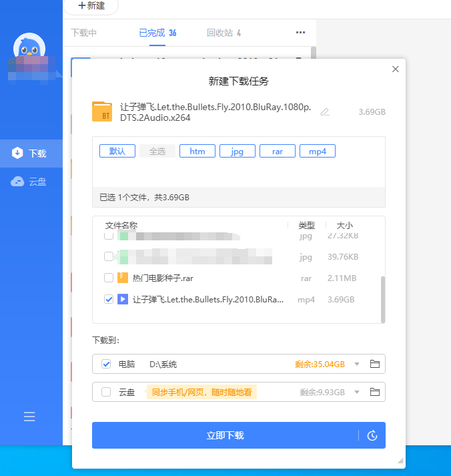Uncheck the 电脑 download-to-computer checkbox
This screenshot has height=476, width=451.
(x=106, y=364)
